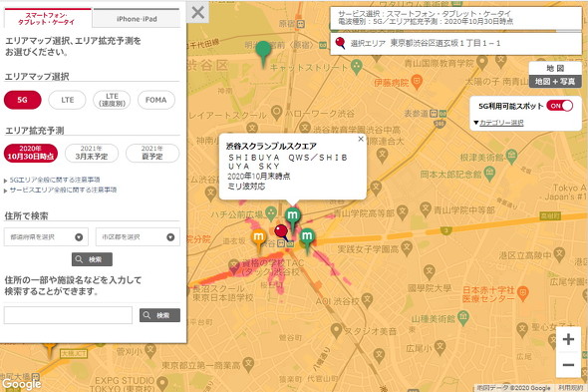Open the 市区郡を選択 dropdown
Viewport: 588px width, 392px height.
(138, 237)
